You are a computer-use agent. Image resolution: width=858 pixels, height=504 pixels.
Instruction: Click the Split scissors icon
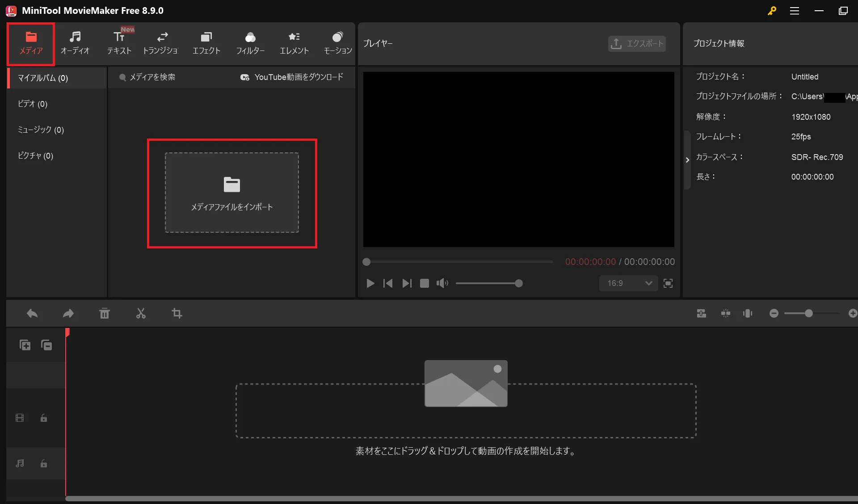(141, 314)
